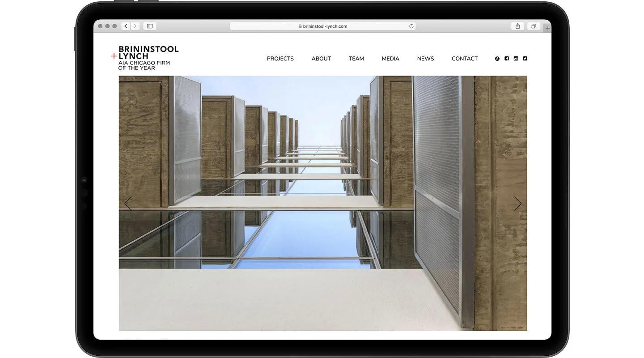Viewport: 644px width, 358px height.
Task: Go to the NEWS page
Action: pyautogui.click(x=426, y=59)
